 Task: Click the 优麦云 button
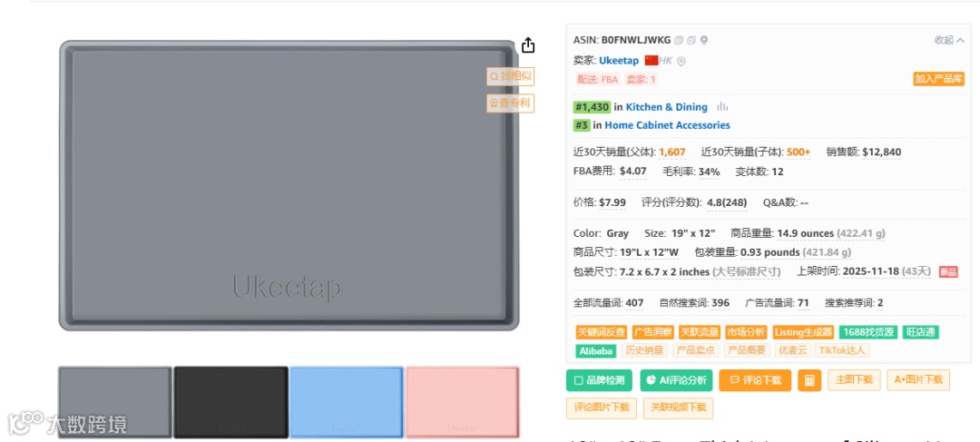pyautogui.click(x=792, y=350)
